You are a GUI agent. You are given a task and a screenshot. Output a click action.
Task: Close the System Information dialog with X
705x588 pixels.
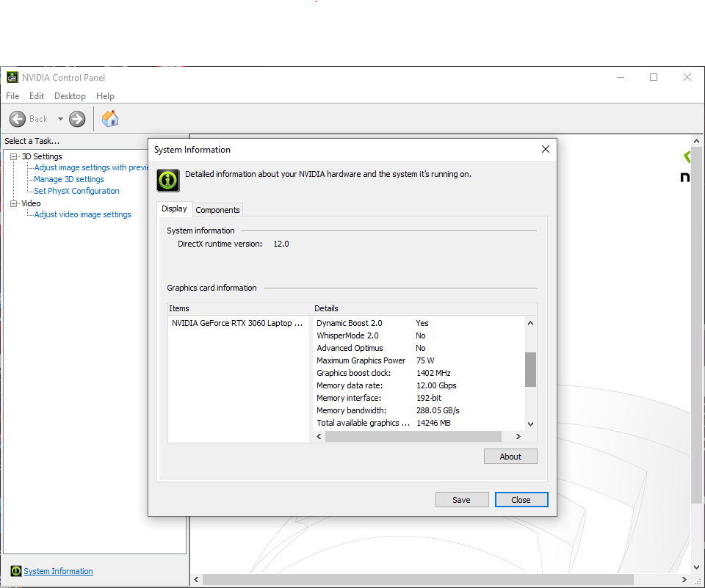(546, 149)
